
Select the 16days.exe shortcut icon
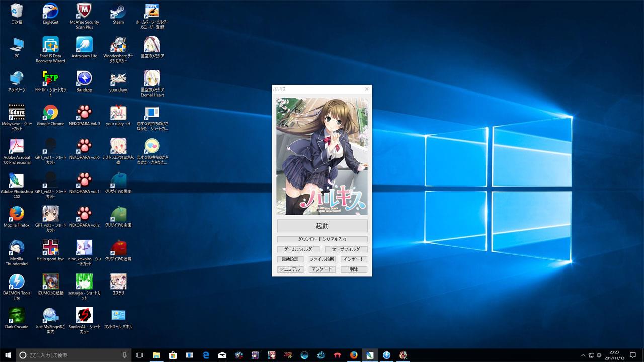[x=17, y=117]
